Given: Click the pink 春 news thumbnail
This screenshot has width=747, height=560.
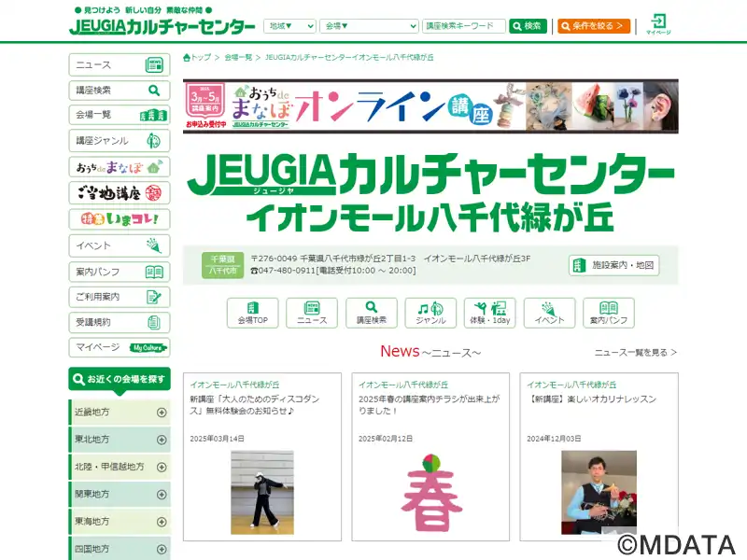Looking at the screenshot, I should click(430, 493).
